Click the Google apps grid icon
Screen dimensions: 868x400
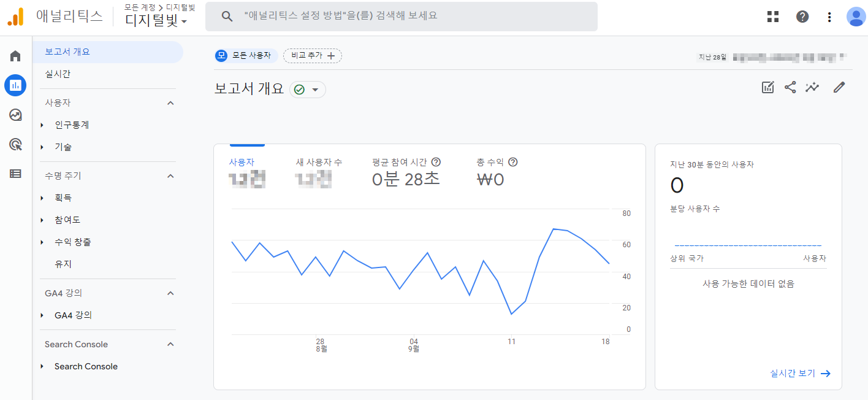tap(773, 17)
